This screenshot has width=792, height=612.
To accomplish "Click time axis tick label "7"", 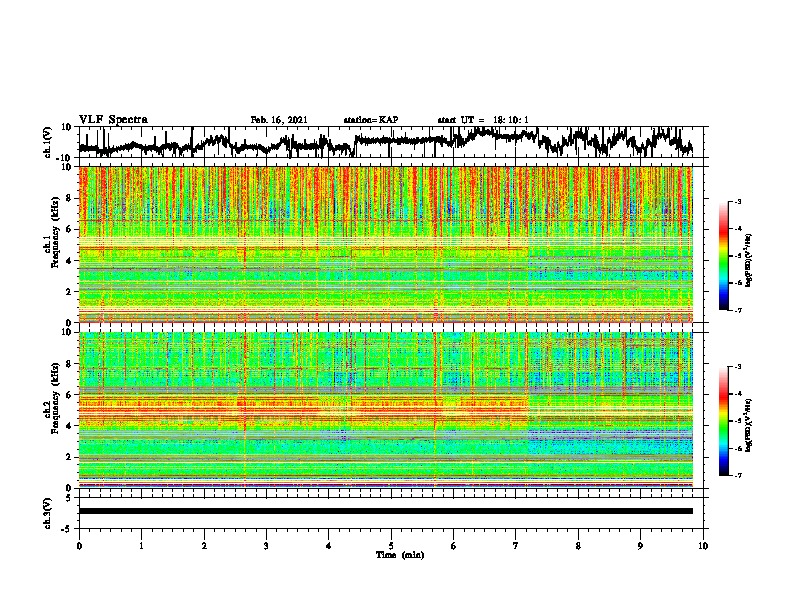I will pos(516,546).
